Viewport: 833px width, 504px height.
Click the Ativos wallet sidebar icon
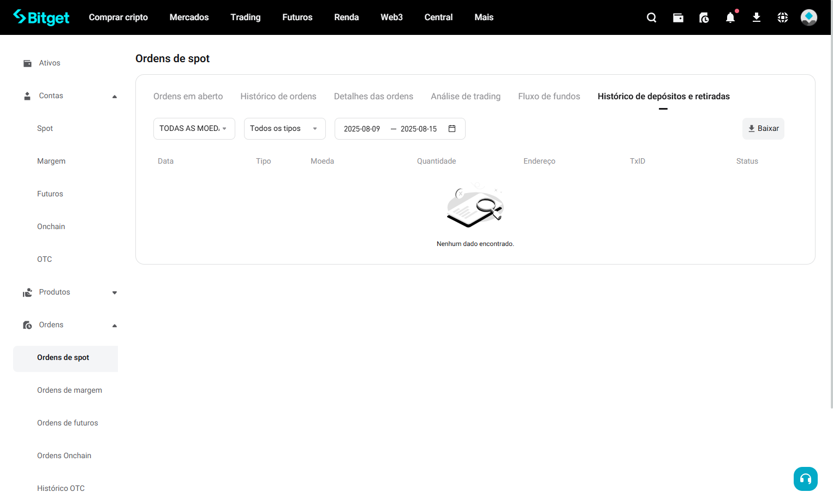[x=27, y=63]
